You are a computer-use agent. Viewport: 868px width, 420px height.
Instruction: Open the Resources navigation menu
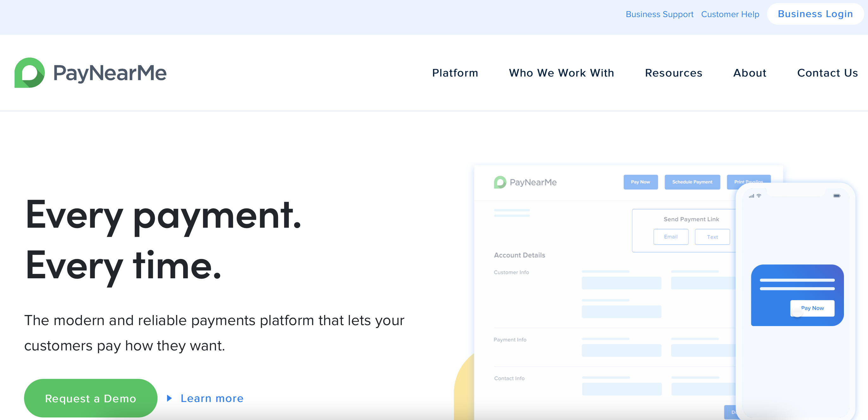point(673,73)
